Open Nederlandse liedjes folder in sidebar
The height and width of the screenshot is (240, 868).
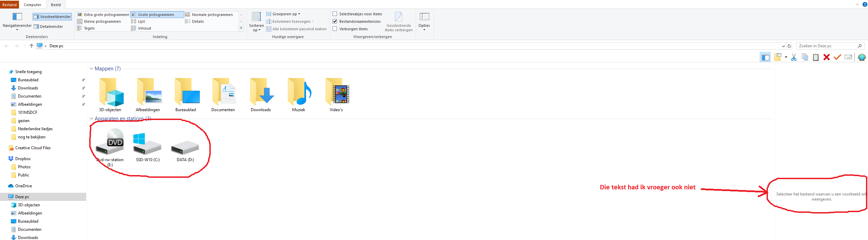tap(32, 129)
